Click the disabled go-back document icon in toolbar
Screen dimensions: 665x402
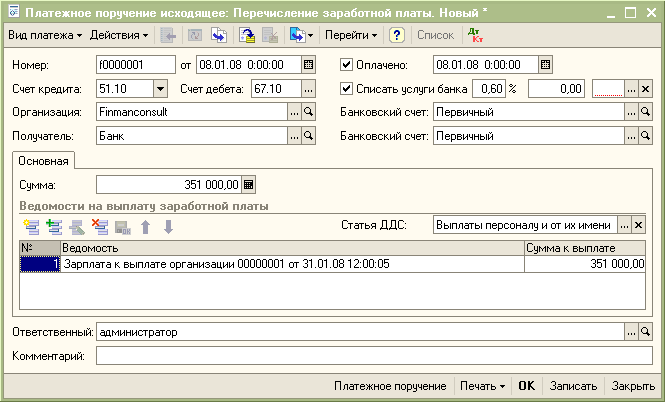(168, 36)
